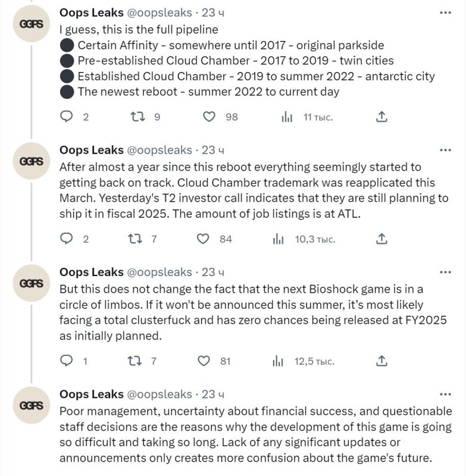The width and height of the screenshot is (466, 476).
Task: Open more options on the 'full pipeline' tweet
Action: pyautogui.click(x=445, y=12)
